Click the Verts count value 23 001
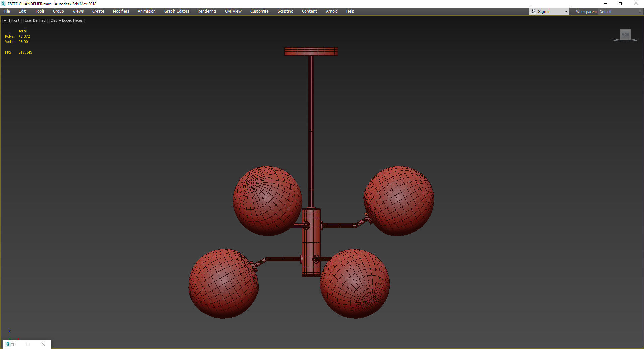This screenshot has height=349, width=644. [x=24, y=42]
